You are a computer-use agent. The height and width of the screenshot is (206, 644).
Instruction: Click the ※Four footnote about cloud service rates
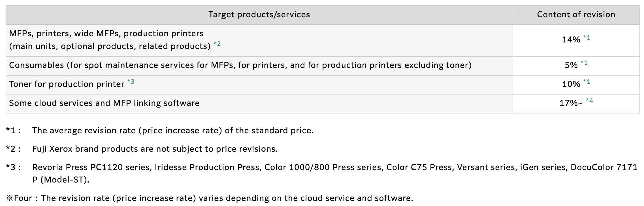point(210,198)
